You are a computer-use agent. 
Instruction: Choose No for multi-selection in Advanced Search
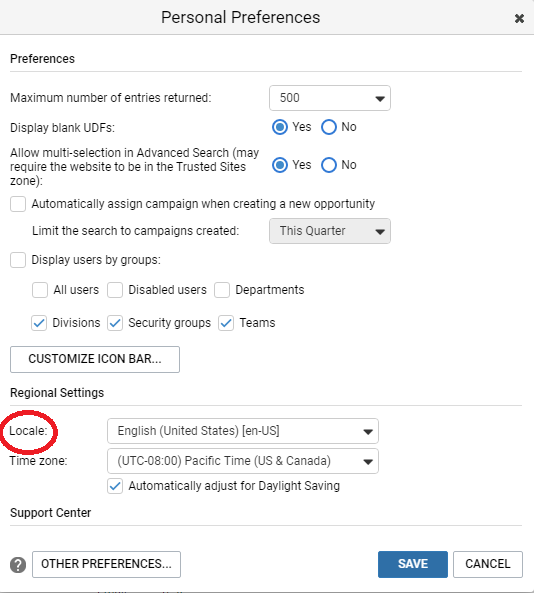coord(329,165)
